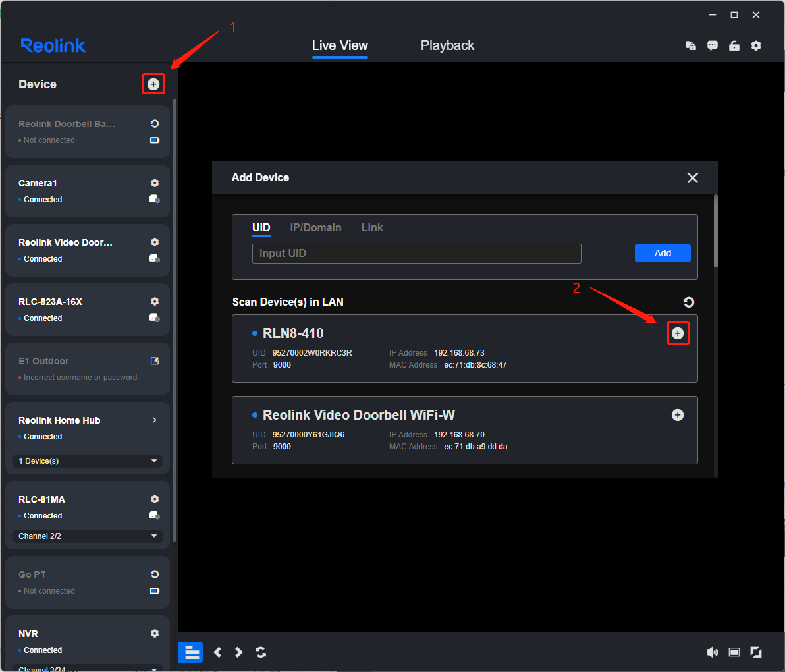Refresh the Scan Device(s) in LAN list
The height and width of the screenshot is (672, 785).
click(689, 302)
